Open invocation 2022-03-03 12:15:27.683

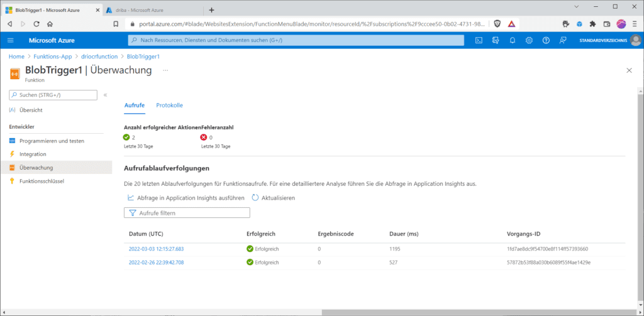click(x=157, y=249)
